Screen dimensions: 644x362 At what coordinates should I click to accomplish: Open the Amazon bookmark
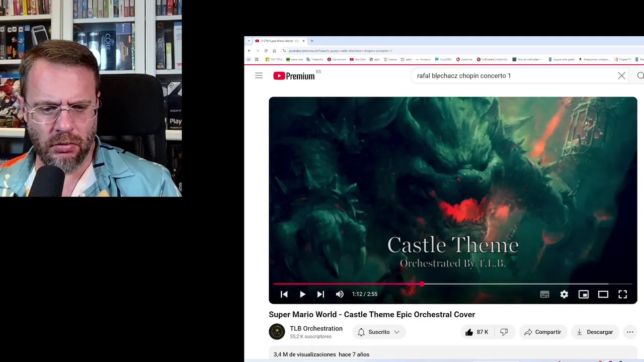tap(423, 59)
